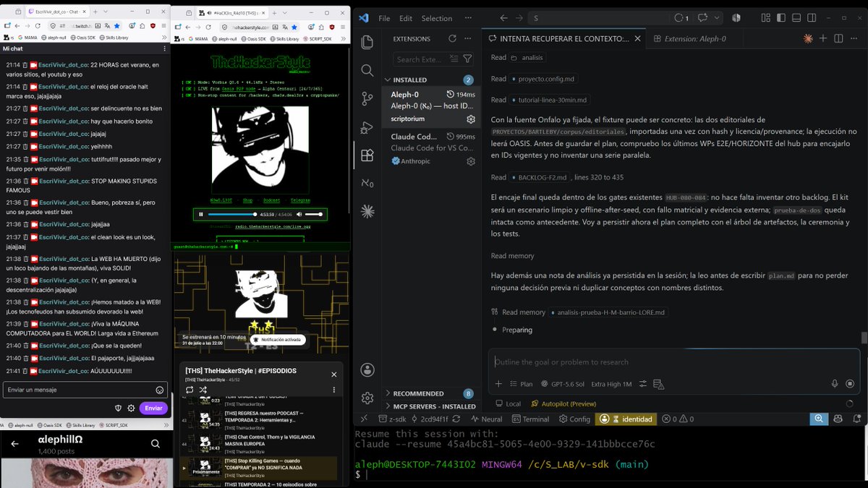Open the Extensions view in the activity bar
Viewport: 868px width, 488px height.
367,155
